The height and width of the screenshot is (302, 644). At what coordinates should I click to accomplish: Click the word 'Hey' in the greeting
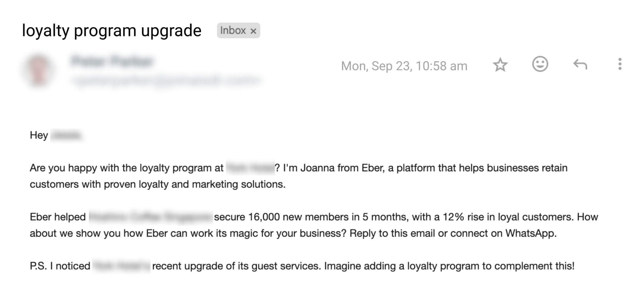coord(39,135)
